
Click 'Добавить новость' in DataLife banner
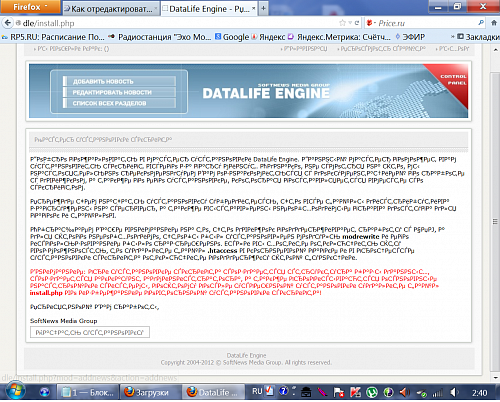tap(119, 81)
